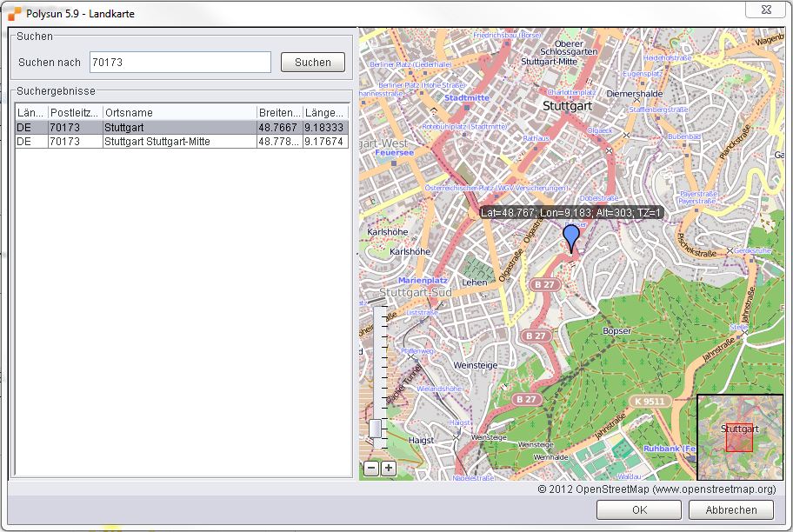Click the Lat/Lon coordinate tooltip label

tap(571, 212)
